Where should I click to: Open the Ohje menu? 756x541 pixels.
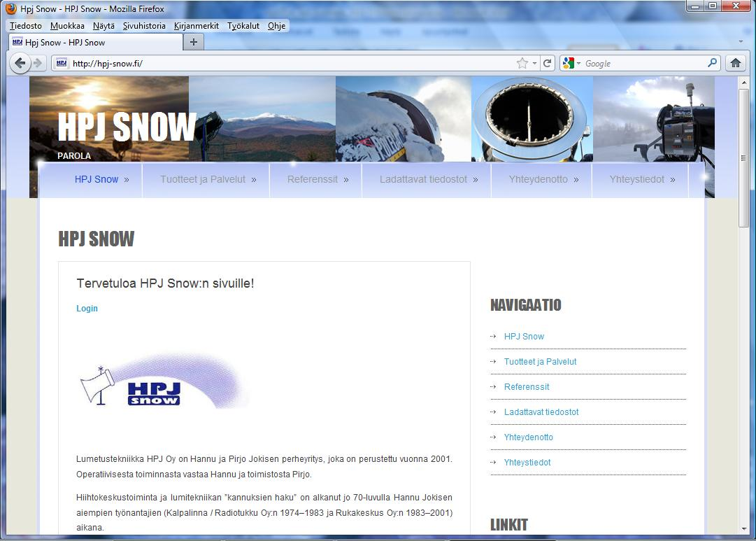[x=276, y=26]
